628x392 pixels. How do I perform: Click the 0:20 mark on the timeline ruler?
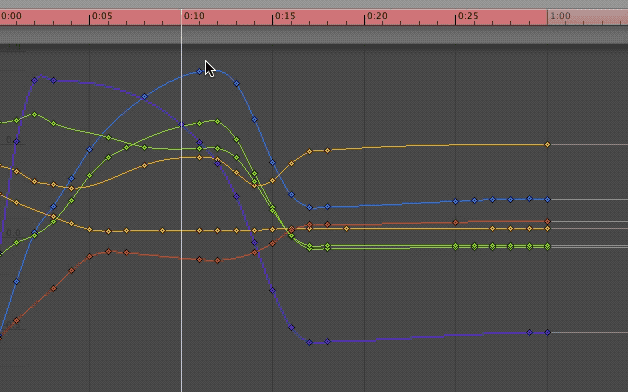coord(377,16)
